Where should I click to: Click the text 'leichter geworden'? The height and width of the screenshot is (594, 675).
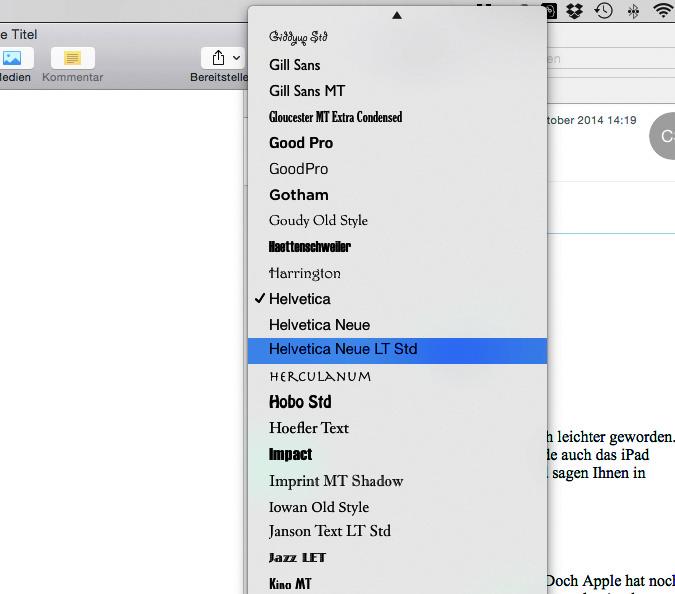coord(614,437)
